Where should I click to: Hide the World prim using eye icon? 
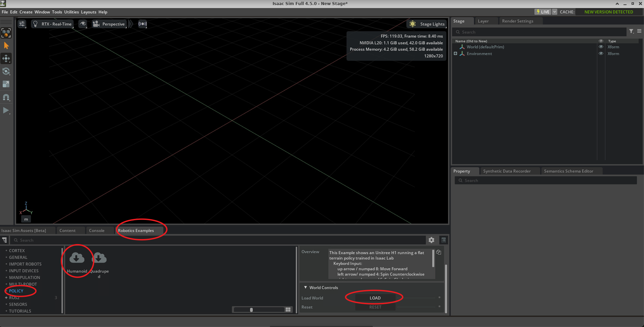601,47
